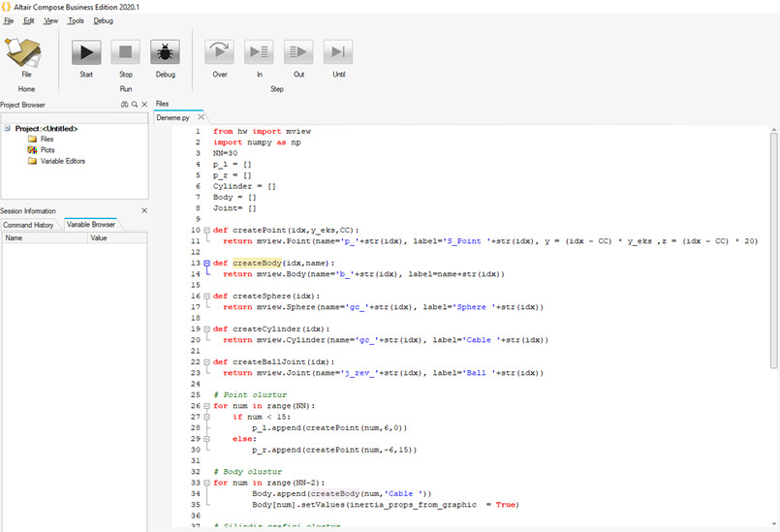Stop the running script
The width and height of the screenshot is (780, 532).
coord(126,53)
